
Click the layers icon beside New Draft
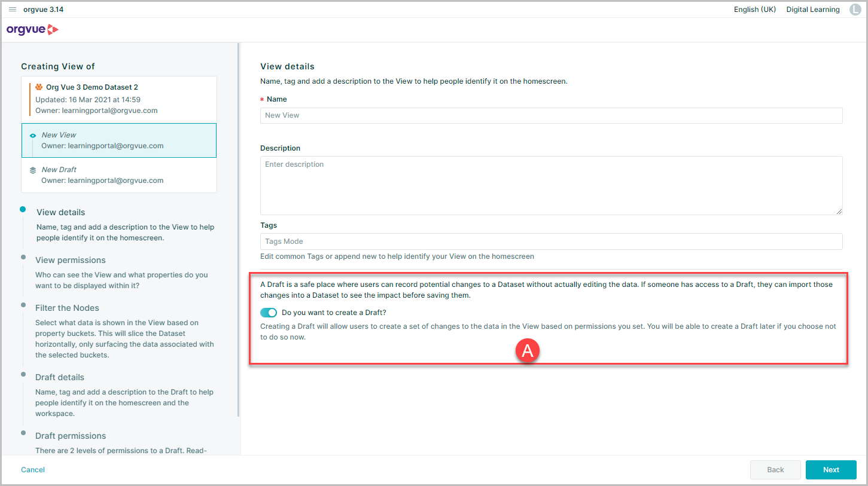click(x=33, y=170)
